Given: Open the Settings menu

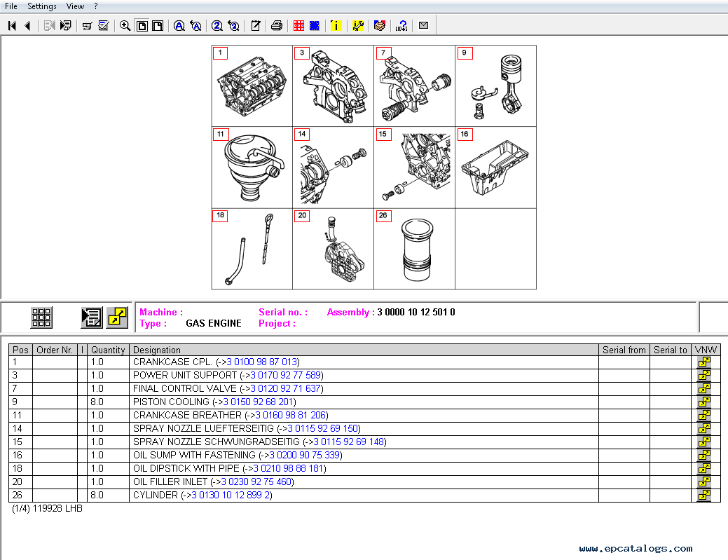Looking at the screenshot, I should (x=42, y=6).
